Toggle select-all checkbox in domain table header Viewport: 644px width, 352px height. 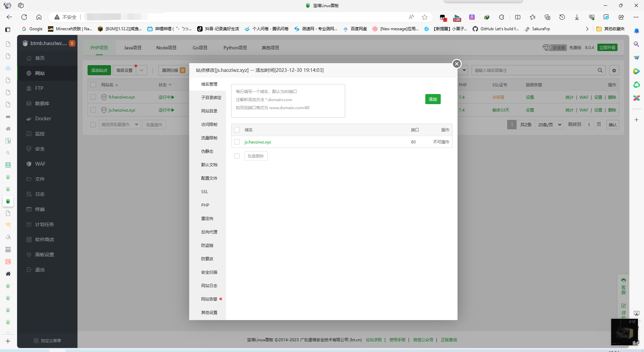237,130
